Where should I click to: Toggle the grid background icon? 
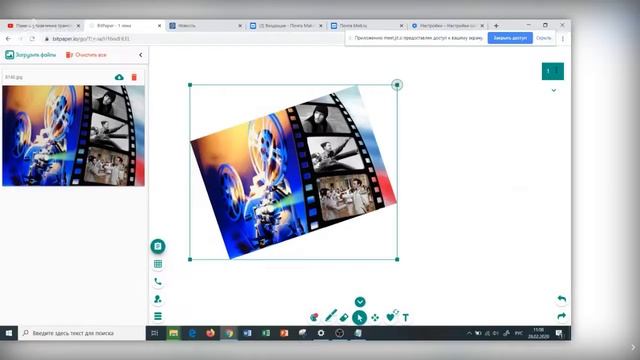coord(158,264)
